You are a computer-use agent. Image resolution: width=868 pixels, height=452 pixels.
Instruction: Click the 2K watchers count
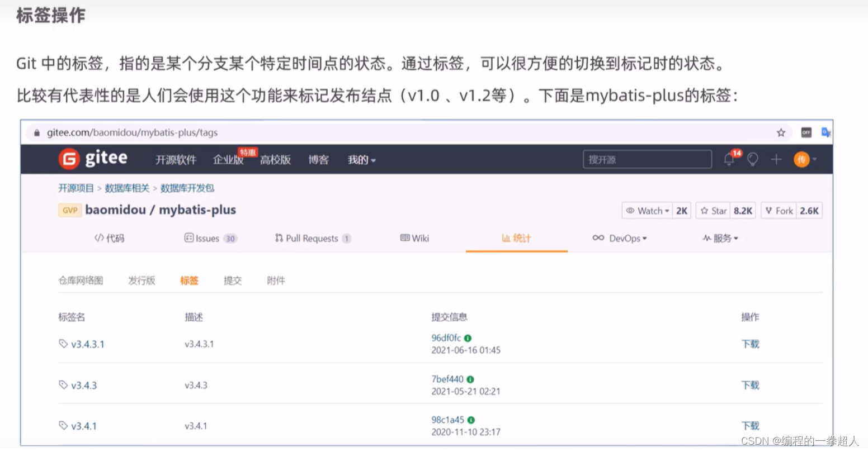click(682, 211)
